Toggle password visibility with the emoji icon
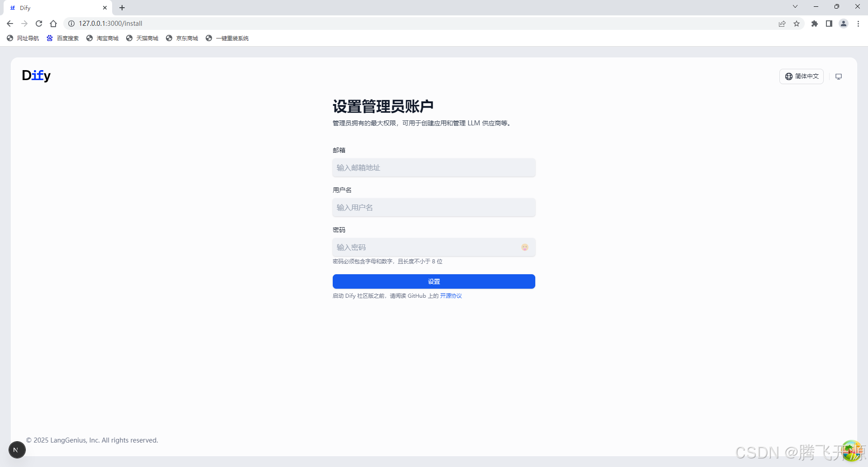868x467 pixels. [524, 247]
